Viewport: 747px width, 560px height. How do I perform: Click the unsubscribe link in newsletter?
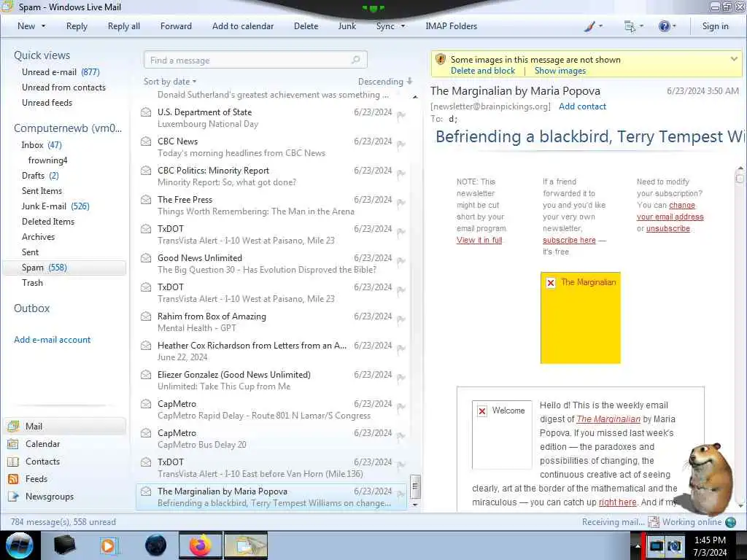click(668, 228)
